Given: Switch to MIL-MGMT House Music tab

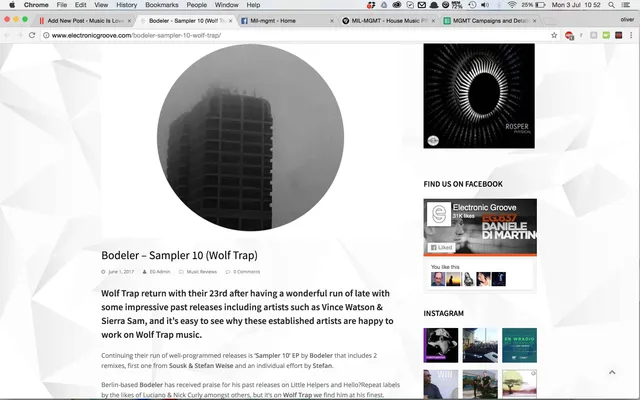Looking at the screenshot, I should [388, 21].
